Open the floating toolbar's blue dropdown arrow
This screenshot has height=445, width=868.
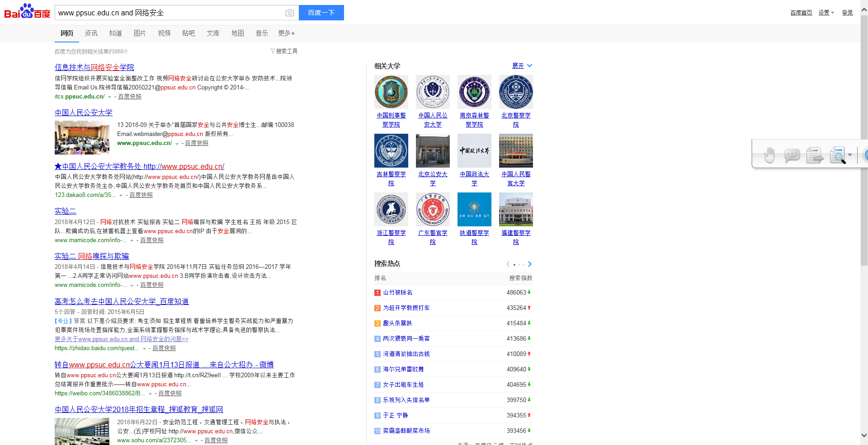[x=850, y=155]
